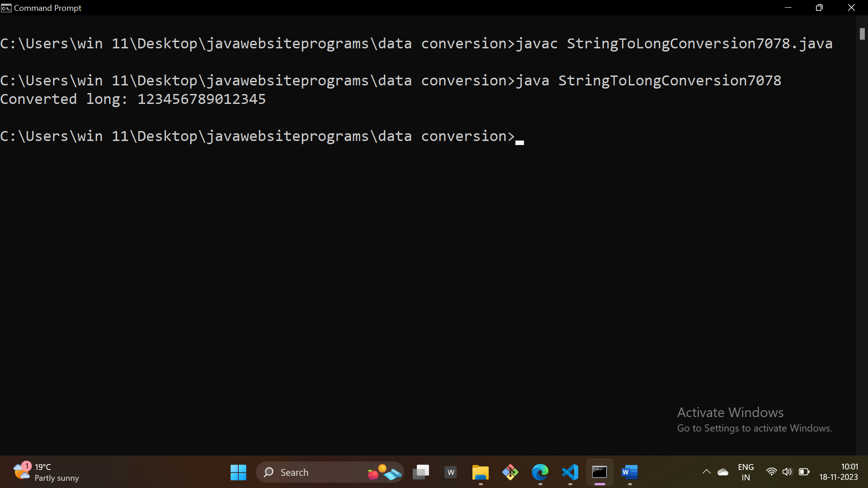Switch to the Microsoft Word window
Image resolution: width=868 pixels, height=488 pixels.
tap(629, 472)
